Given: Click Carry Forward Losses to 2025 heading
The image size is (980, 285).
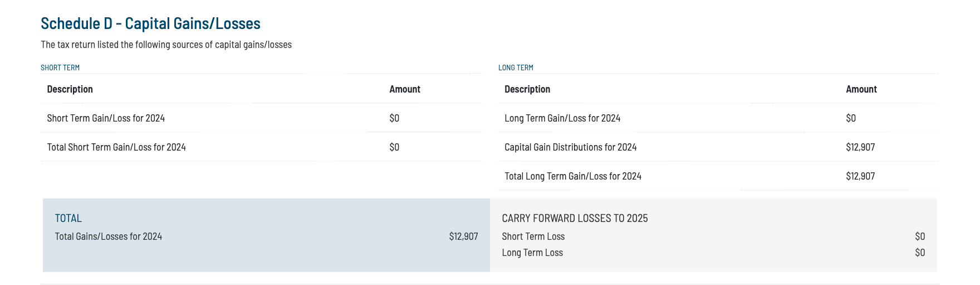Looking at the screenshot, I should [x=575, y=218].
